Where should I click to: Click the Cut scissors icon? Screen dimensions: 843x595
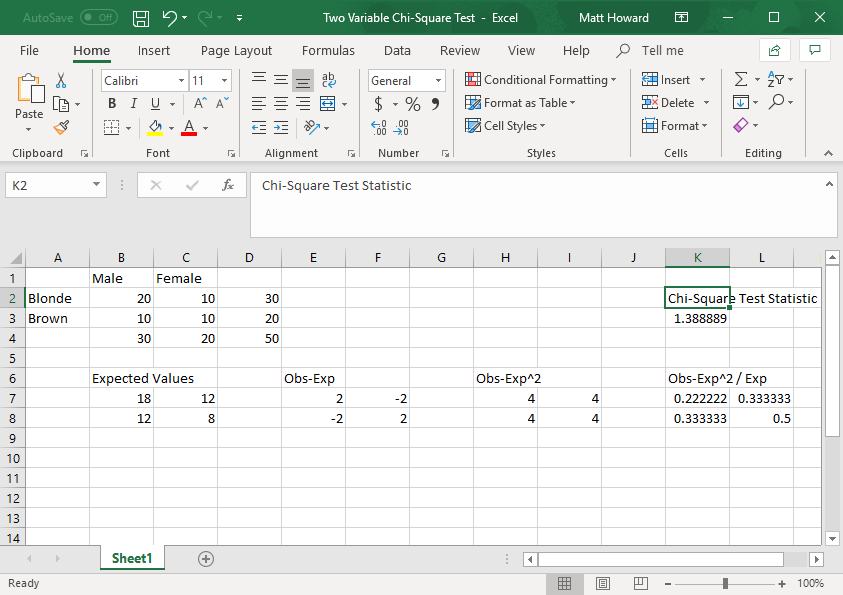point(61,81)
